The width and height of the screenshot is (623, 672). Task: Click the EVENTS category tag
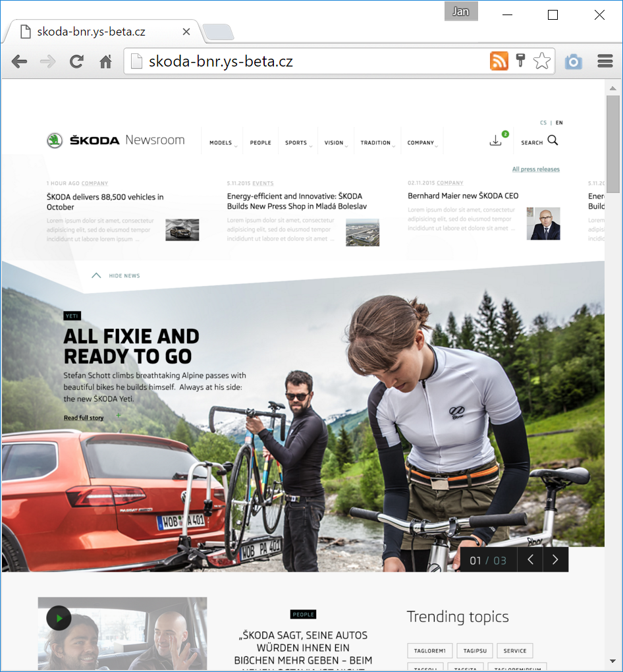(263, 183)
